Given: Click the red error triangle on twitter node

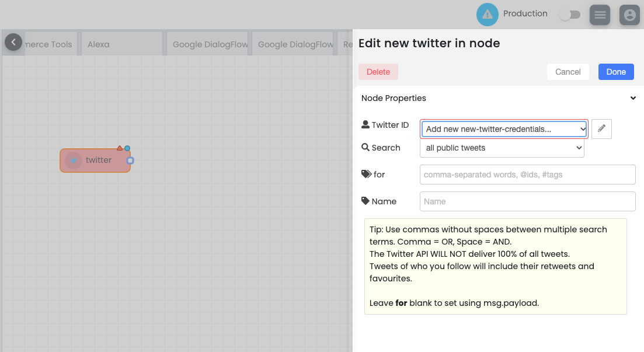Looking at the screenshot, I should click(120, 148).
